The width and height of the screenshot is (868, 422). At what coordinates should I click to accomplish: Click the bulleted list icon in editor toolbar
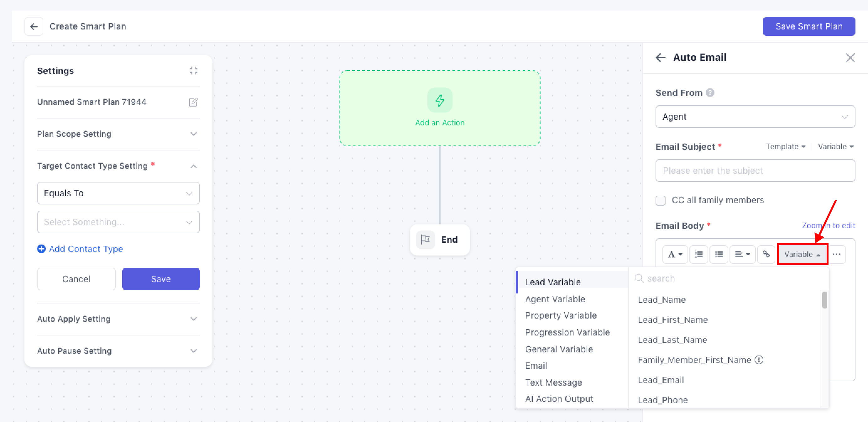(x=719, y=254)
